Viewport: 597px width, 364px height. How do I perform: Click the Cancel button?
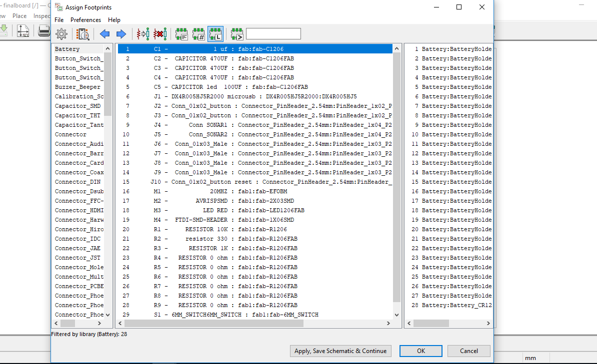[468, 351]
